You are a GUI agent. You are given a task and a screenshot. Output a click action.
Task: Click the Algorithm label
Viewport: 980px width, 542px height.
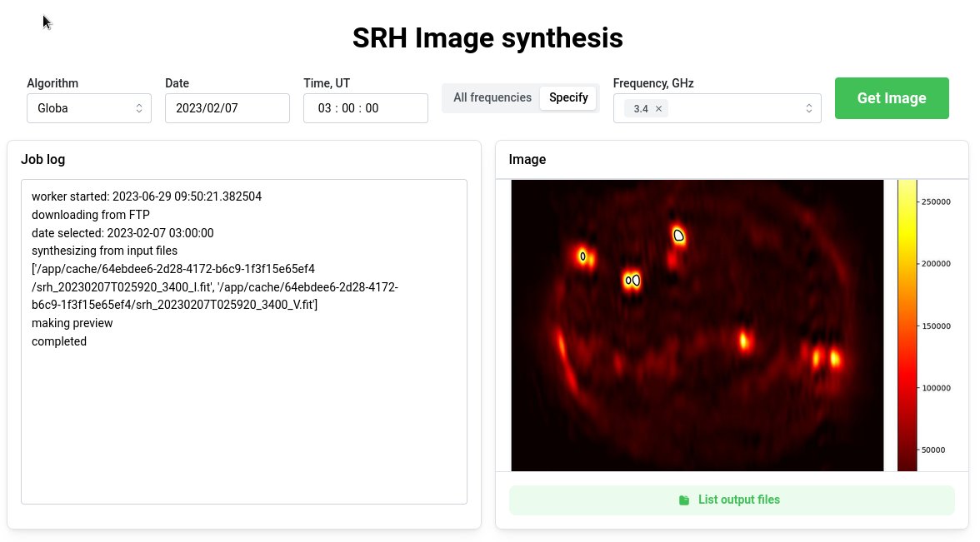(52, 83)
